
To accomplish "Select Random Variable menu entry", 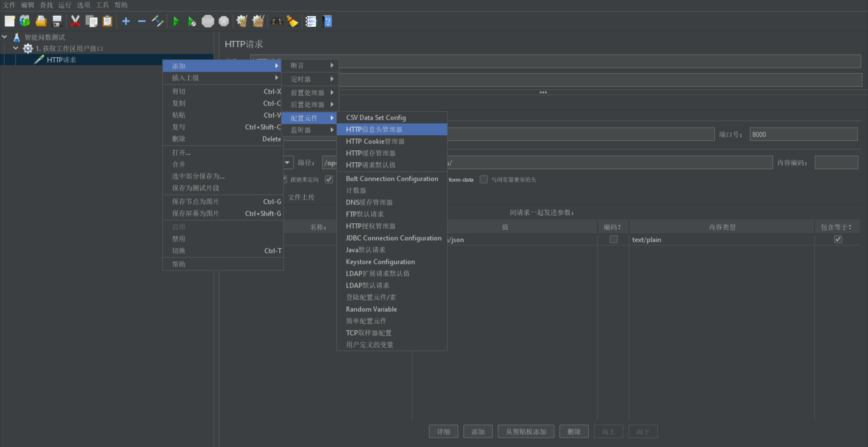I will coord(392,309).
